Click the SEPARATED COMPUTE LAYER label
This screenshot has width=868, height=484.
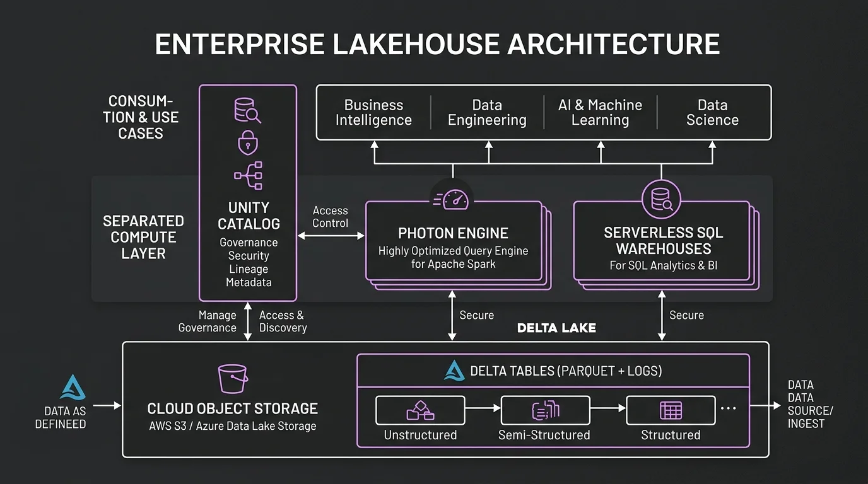click(x=144, y=238)
